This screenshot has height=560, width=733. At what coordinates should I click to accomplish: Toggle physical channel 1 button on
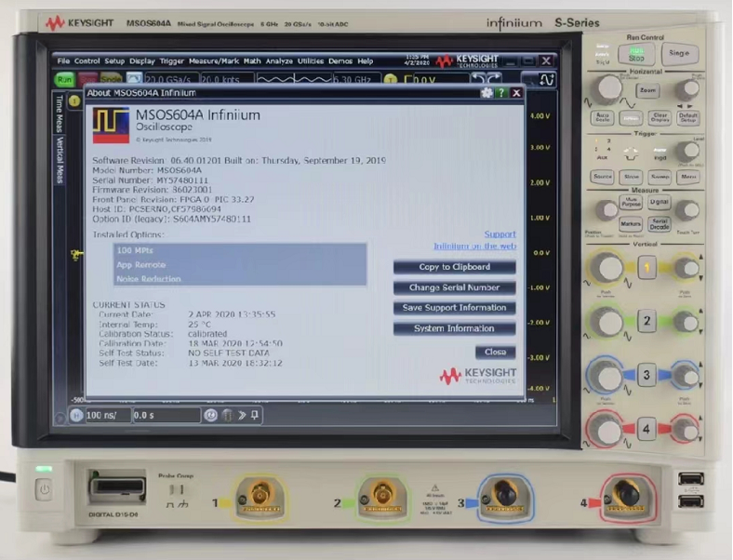(x=646, y=269)
